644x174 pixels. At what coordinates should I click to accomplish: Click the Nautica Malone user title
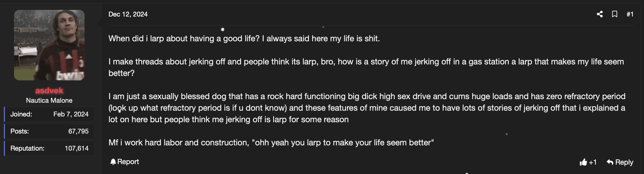[49, 100]
